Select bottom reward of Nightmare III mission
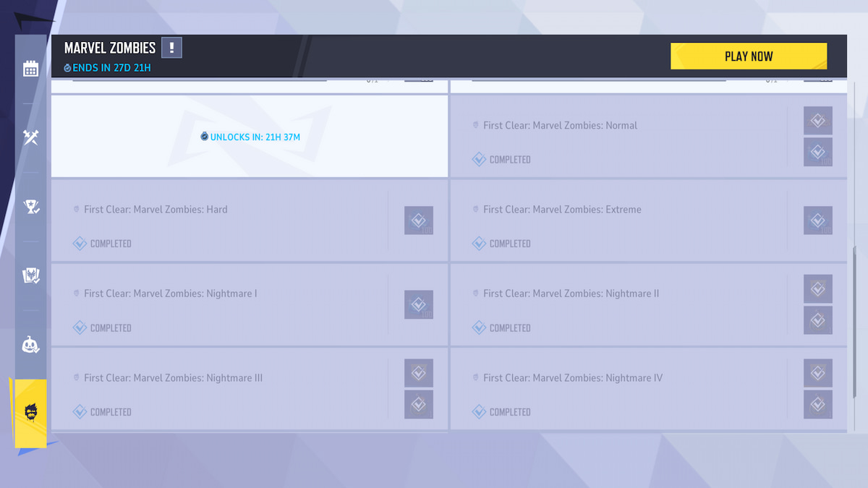 [419, 404]
